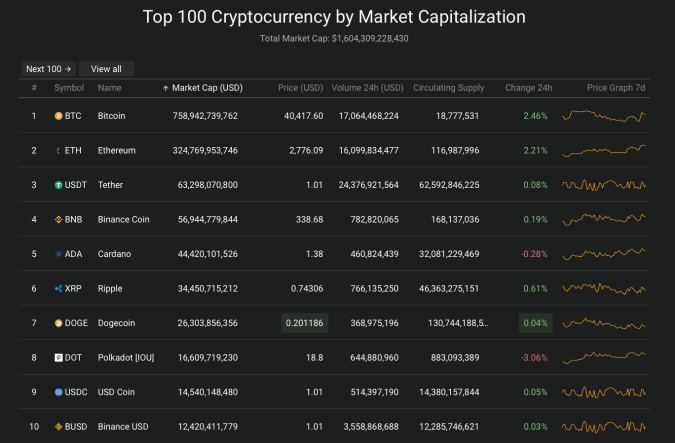Viewport: 675px width, 443px height.
Task: Open the Binance USD name link
Action: 123,427
